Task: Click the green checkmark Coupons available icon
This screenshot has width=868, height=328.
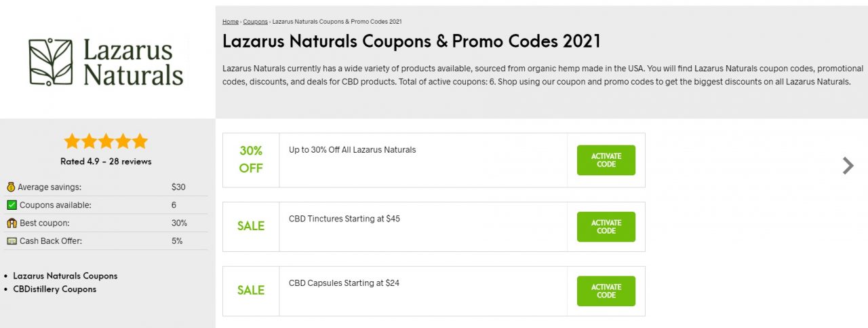Action: coord(12,205)
